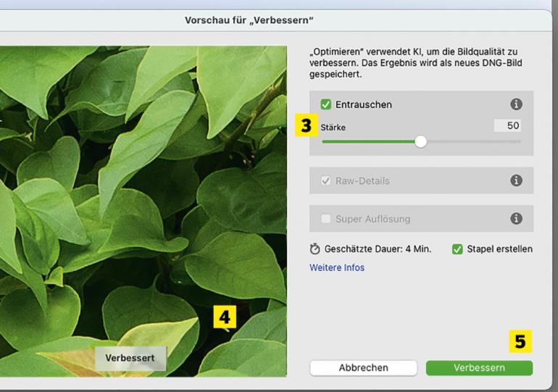The height and width of the screenshot is (392, 558).
Task: Click the Verbessert label on the preview
Action: coord(130,358)
